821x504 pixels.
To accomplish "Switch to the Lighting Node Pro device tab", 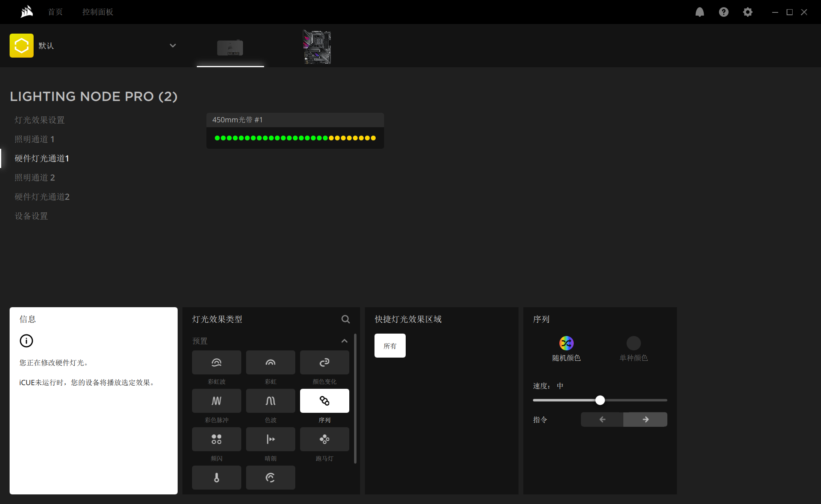I will click(x=230, y=48).
